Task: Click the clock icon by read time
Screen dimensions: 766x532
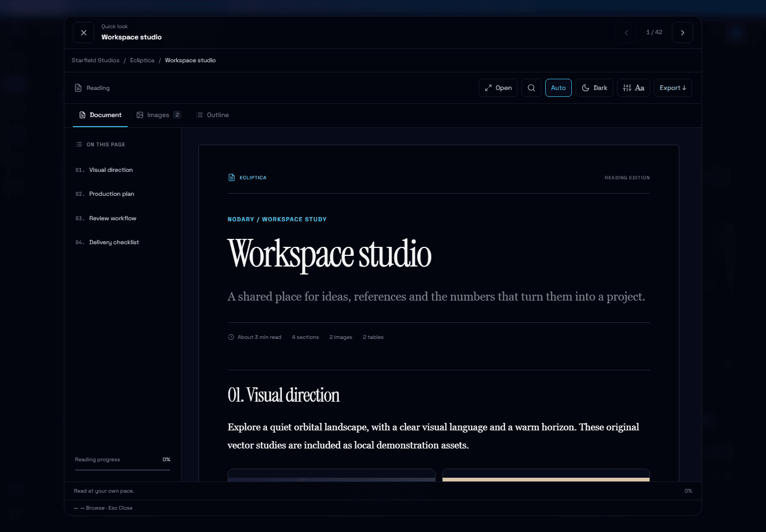Action: 231,337
